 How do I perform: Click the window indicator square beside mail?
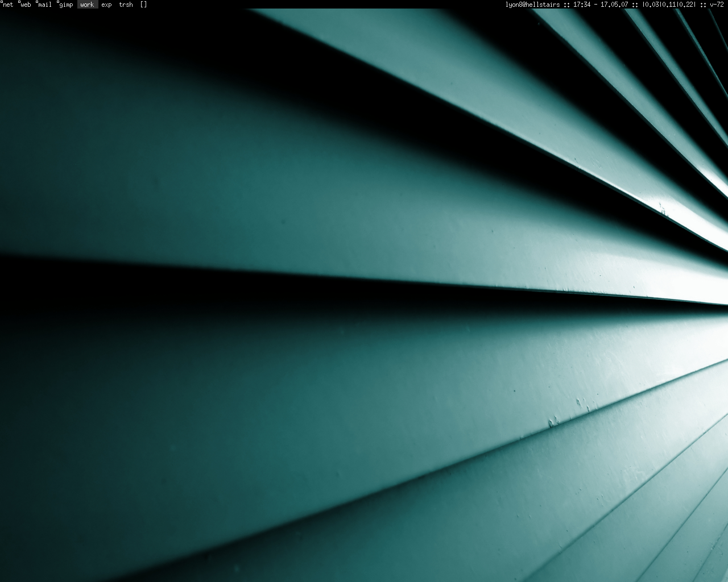tap(36, 2)
